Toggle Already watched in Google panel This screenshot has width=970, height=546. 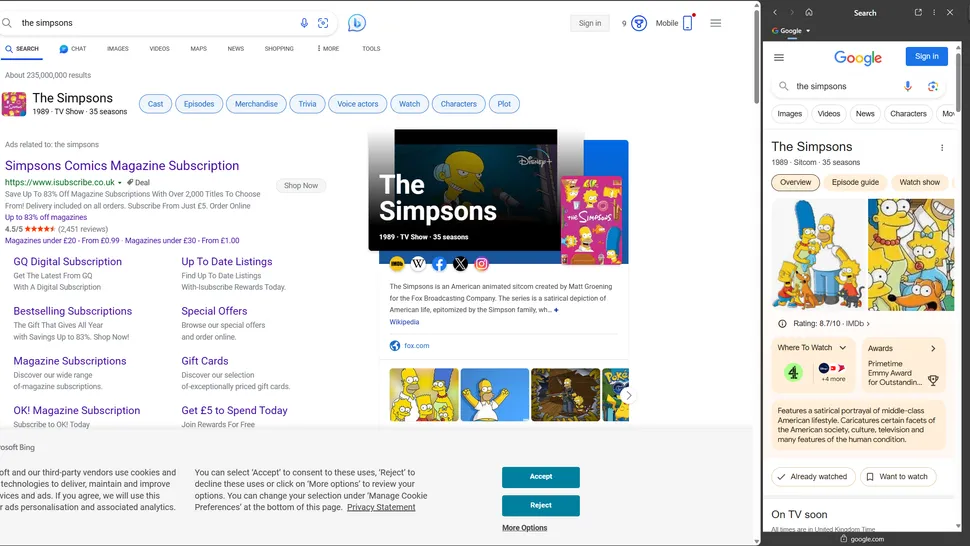pos(813,477)
